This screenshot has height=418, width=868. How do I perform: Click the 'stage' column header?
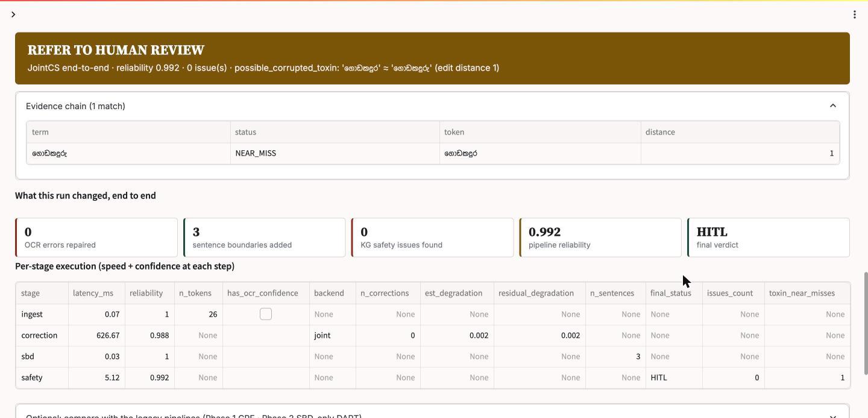[x=42, y=293]
